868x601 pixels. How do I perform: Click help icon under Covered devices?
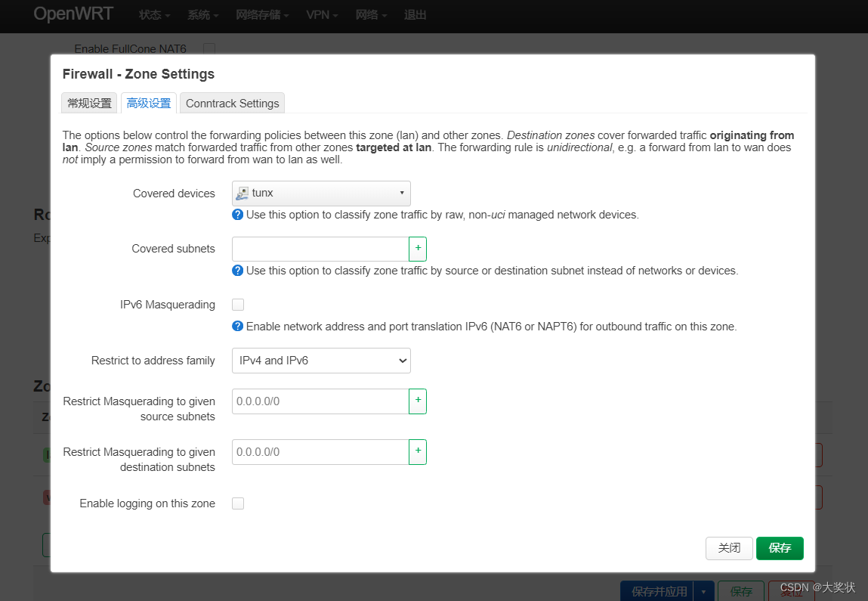(x=238, y=215)
